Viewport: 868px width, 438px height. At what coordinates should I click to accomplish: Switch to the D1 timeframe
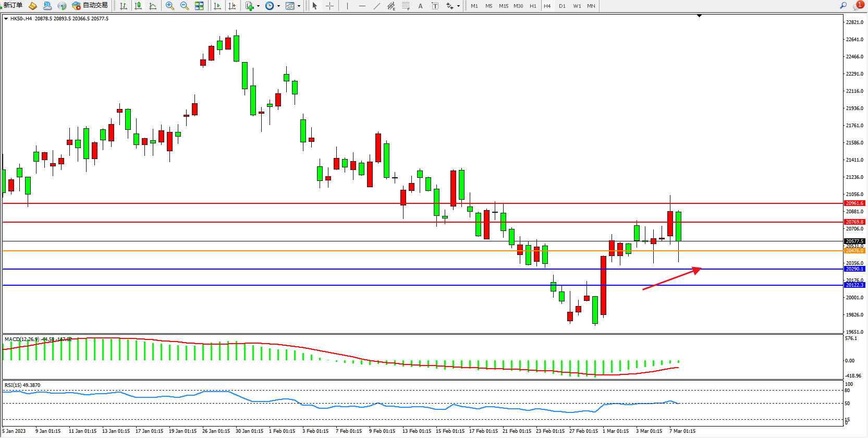click(x=562, y=6)
